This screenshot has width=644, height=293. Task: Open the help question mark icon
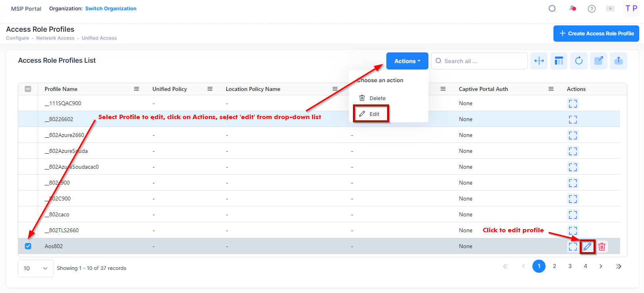tap(592, 9)
